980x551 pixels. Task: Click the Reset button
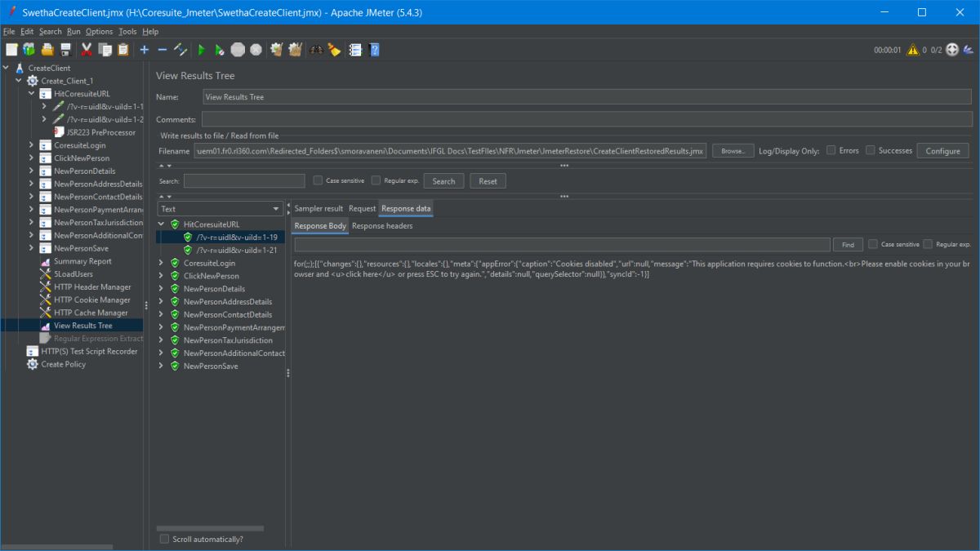[x=488, y=181]
